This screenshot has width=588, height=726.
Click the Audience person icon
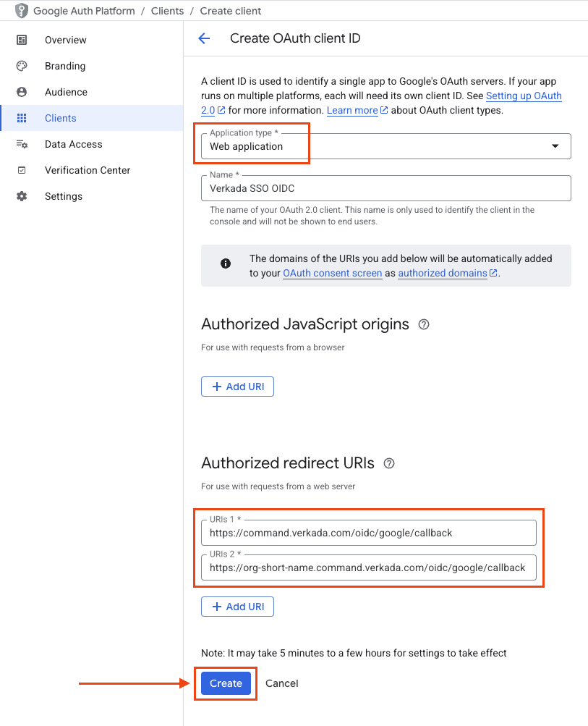point(22,92)
